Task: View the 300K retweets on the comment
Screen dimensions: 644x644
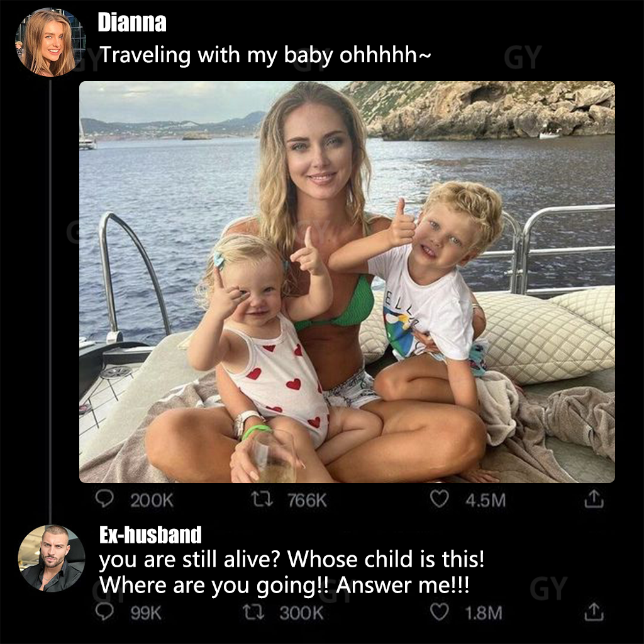Action: pos(301,613)
